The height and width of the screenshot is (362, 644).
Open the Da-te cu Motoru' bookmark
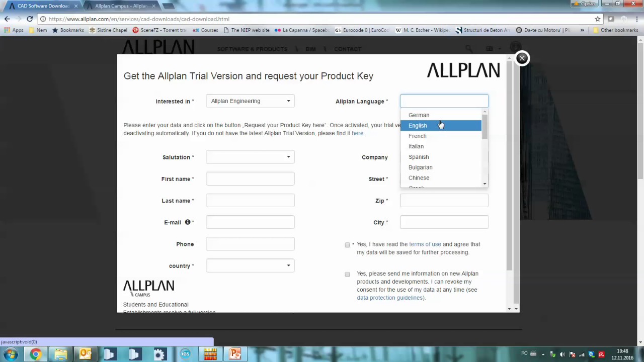543,30
